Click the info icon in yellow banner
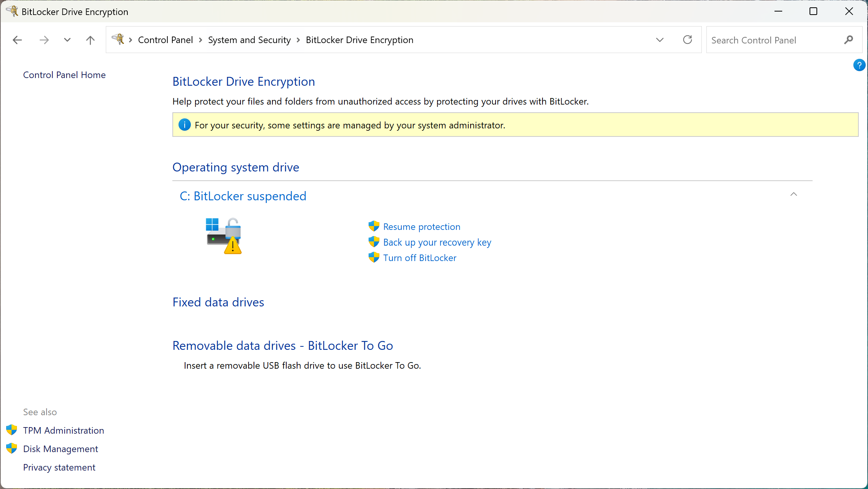868x489 pixels. click(x=185, y=125)
